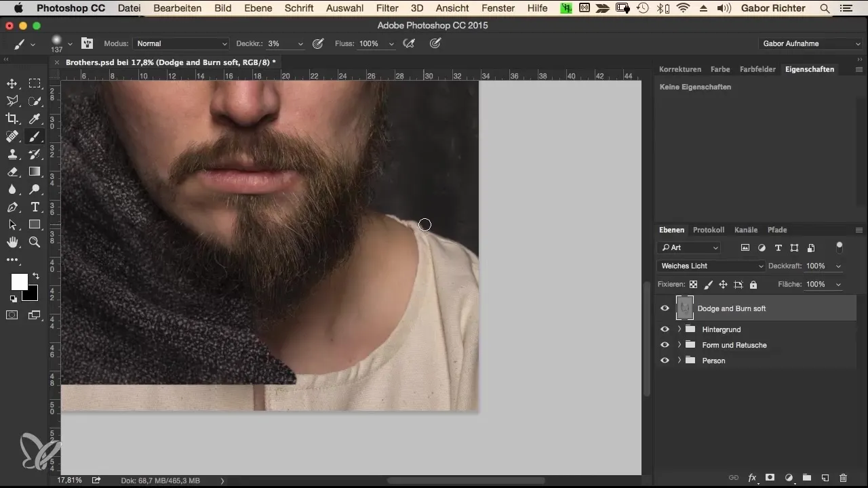868x488 pixels.
Task: Select the Rectangle shape tool
Action: coord(35,224)
